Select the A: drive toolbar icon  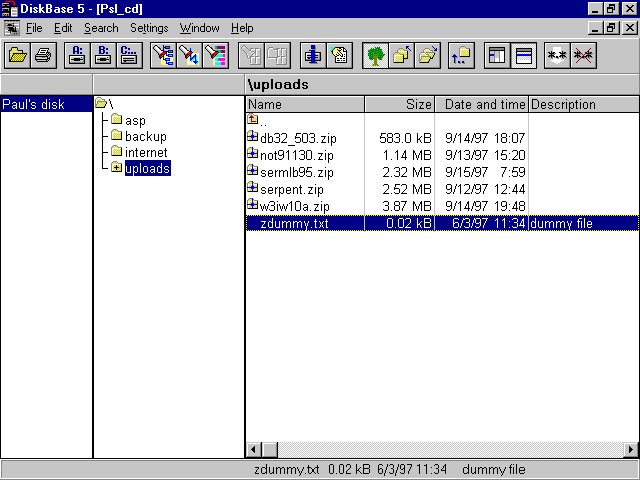77,56
